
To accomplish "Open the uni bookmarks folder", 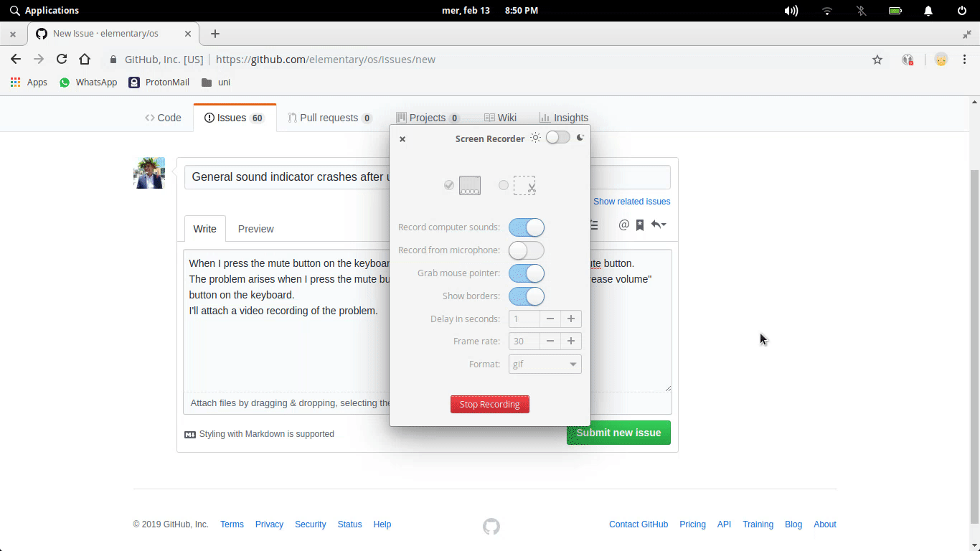I will [x=216, y=83].
